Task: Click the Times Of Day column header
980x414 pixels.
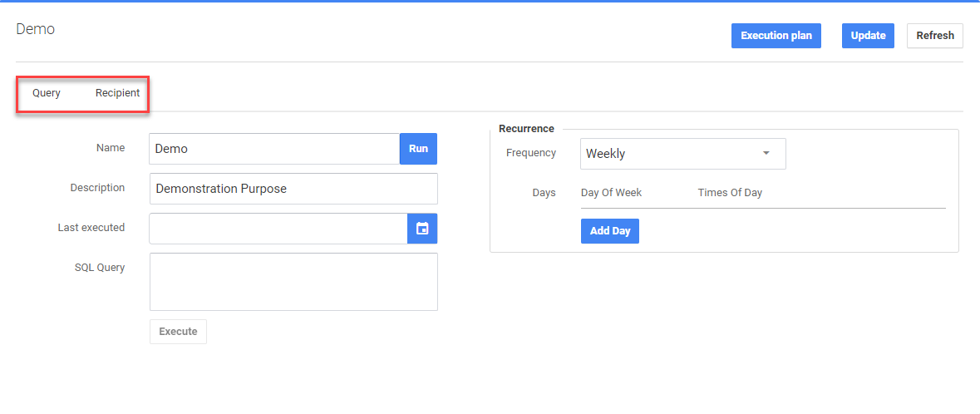Action: tap(730, 193)
